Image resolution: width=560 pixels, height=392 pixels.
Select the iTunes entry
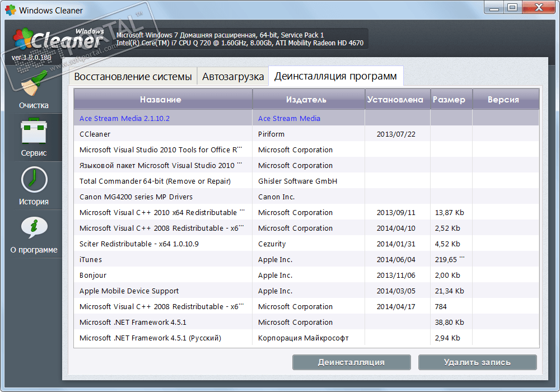306,259
